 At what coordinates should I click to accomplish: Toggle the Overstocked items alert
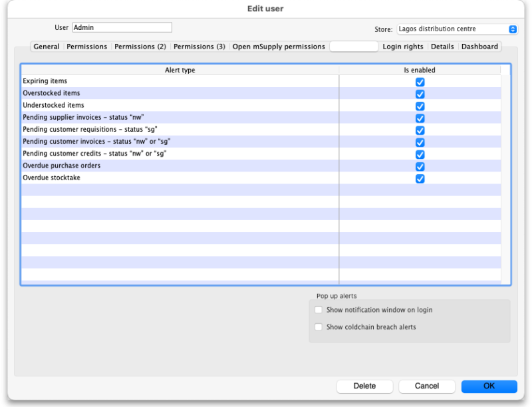(x=420, y=94)
